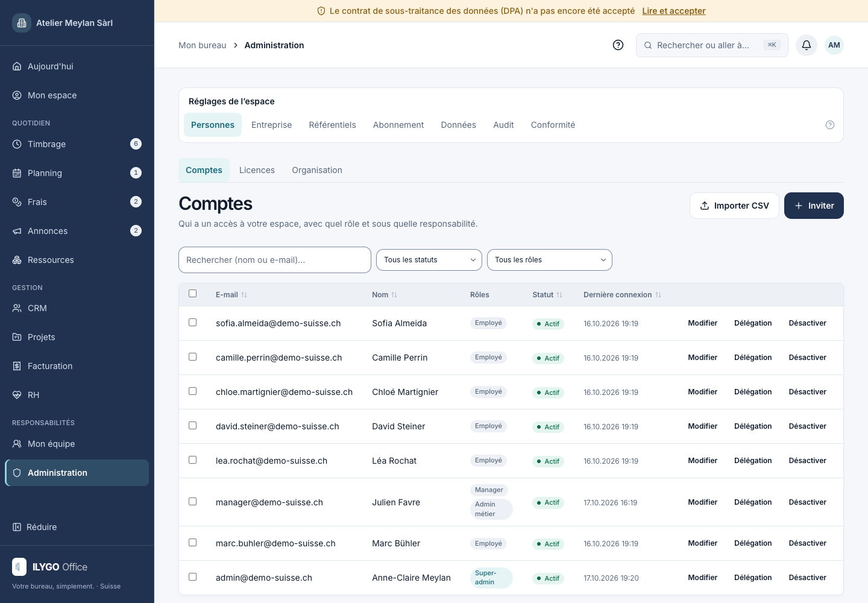Open Planning calendar icon in sidebar
The width and height of the screenshot is (868, 603).
[x=17, y=173]
